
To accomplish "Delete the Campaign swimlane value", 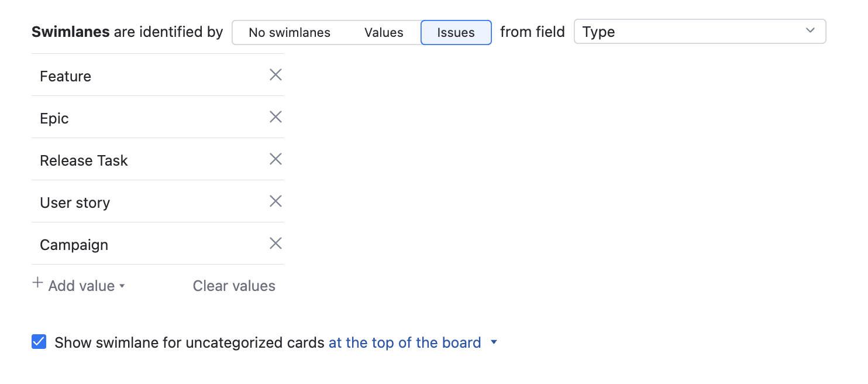I will [x=275, y=244].
